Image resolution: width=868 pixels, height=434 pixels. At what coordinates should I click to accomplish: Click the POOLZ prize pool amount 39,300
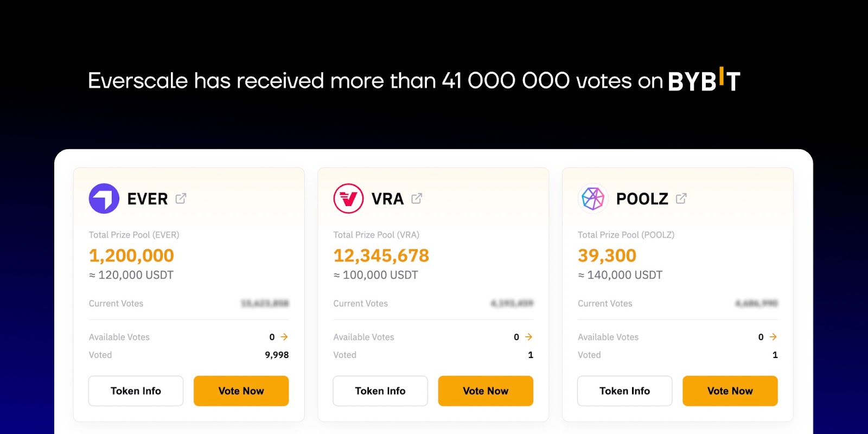607,256
